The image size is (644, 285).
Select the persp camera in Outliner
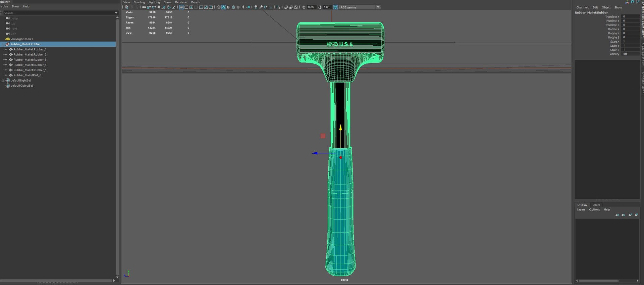point(14,18)
